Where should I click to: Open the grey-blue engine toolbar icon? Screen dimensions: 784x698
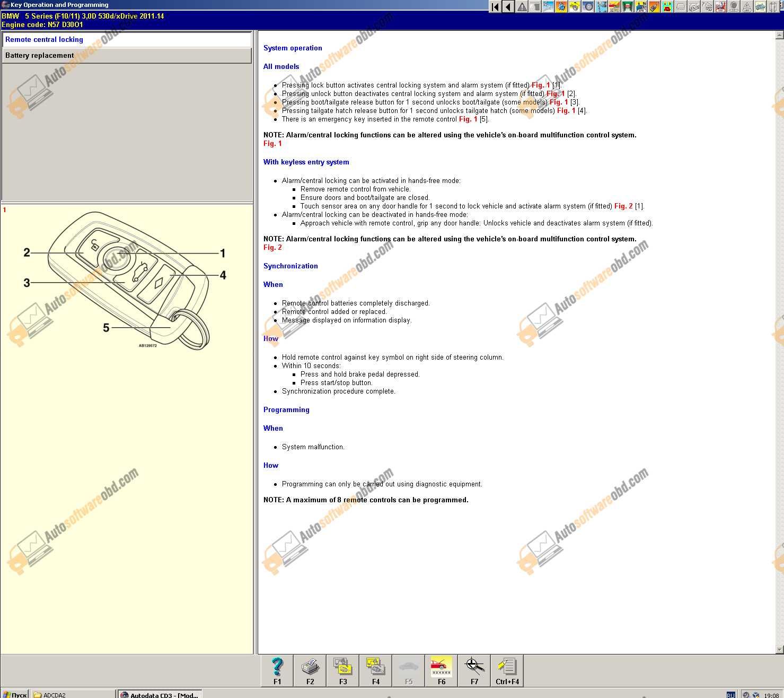coord(760,6)
